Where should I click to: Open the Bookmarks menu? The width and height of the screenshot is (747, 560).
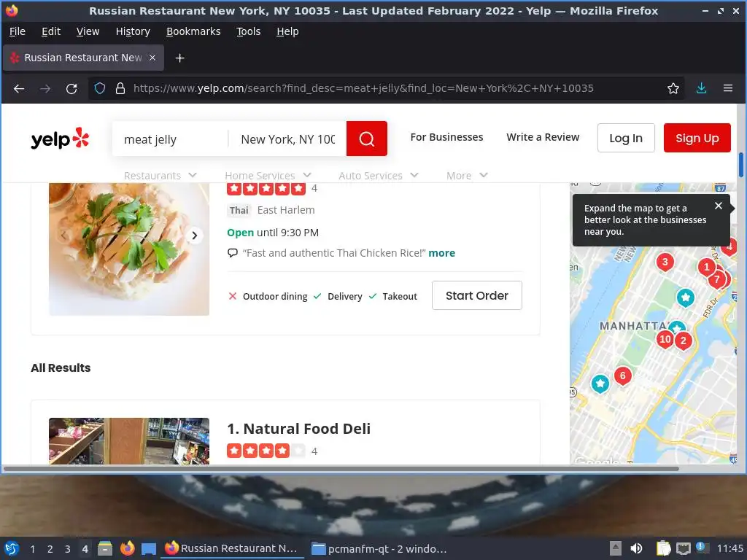click(193, 31)
